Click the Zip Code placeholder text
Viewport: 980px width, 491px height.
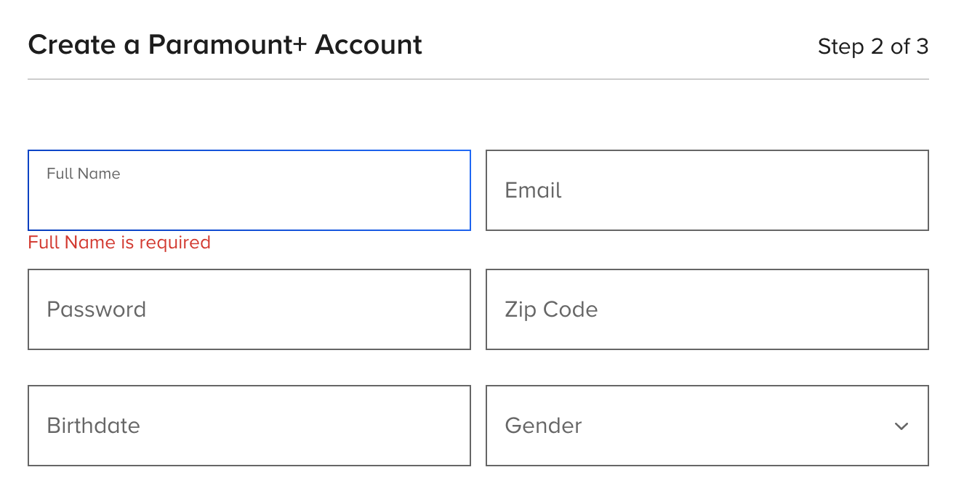click(551, 309)
